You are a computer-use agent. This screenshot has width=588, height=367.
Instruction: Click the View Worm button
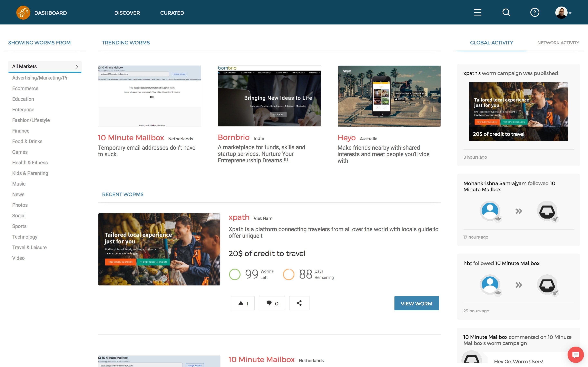click(416, 303)
